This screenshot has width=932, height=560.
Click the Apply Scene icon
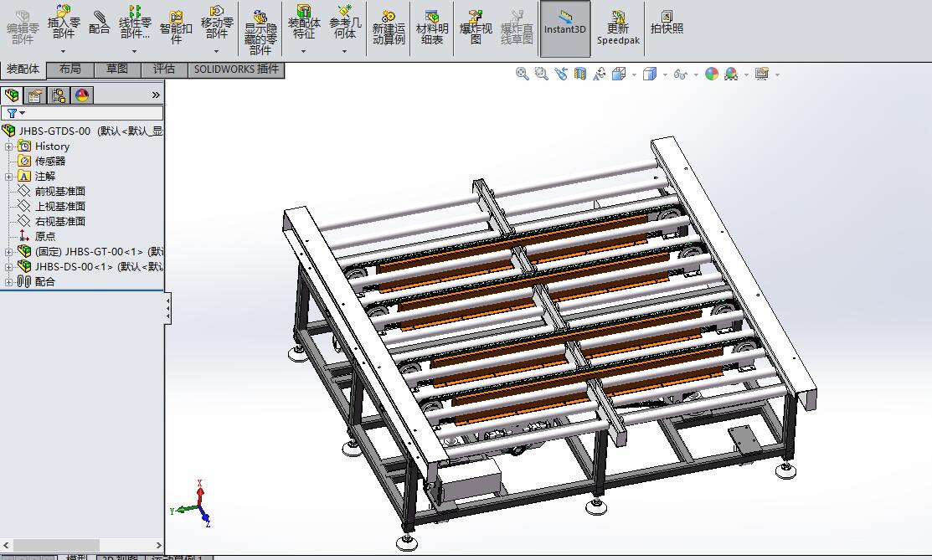click(x=731, y=74)
